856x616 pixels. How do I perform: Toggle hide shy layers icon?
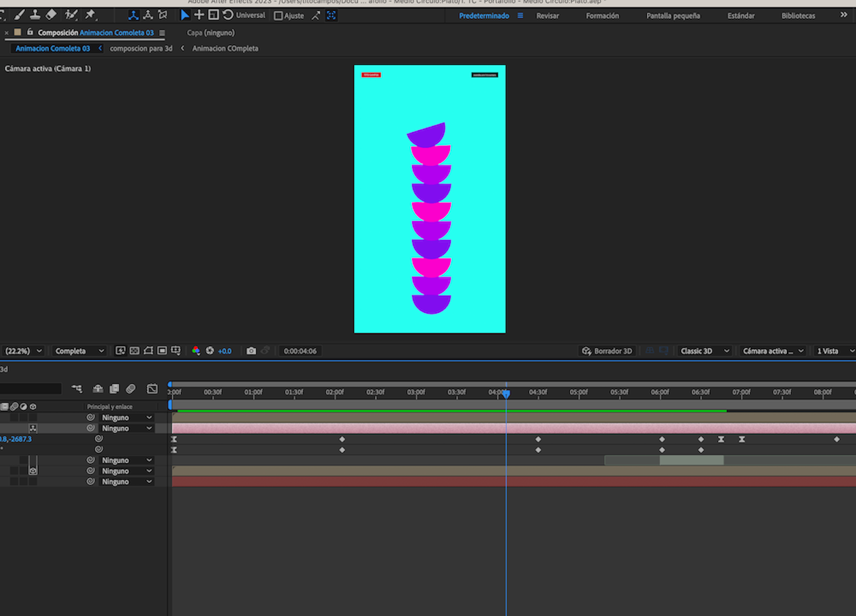(98, 389)
